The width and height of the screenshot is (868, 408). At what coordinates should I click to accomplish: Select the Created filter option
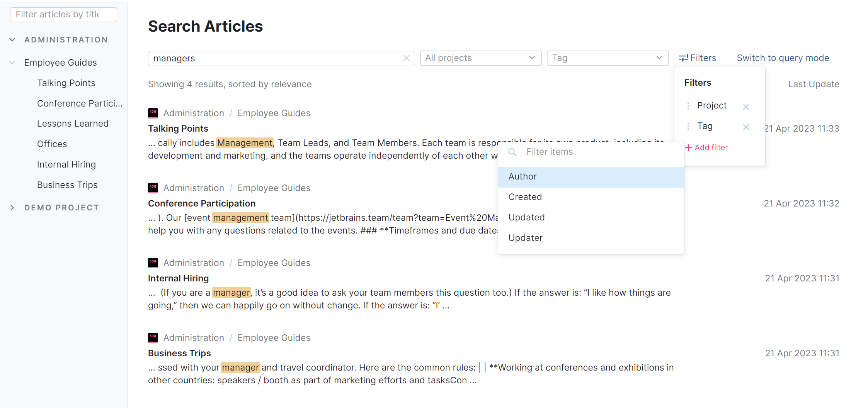(x=525, y=197)
